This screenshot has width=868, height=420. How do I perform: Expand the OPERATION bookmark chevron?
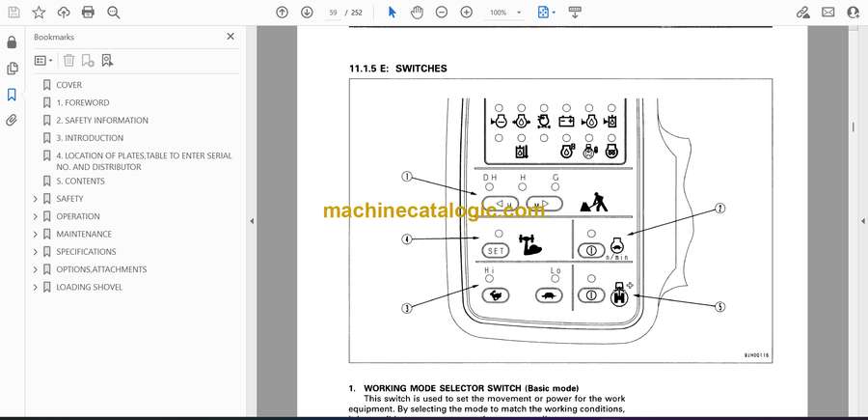click(36, 216)
